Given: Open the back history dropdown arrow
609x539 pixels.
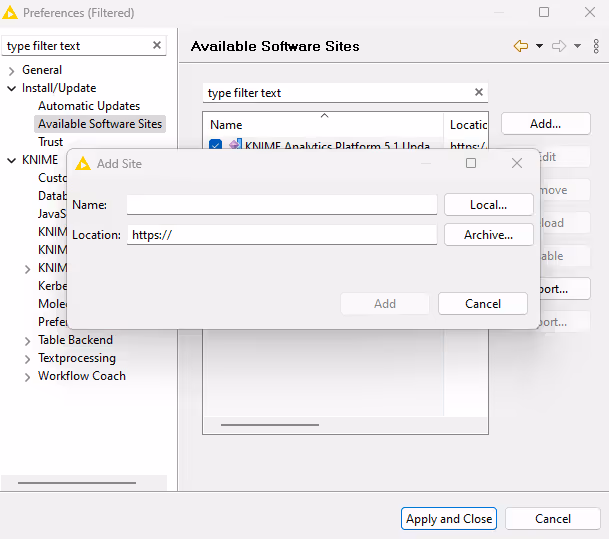Looking at the screenshot, I should (539, 46).
